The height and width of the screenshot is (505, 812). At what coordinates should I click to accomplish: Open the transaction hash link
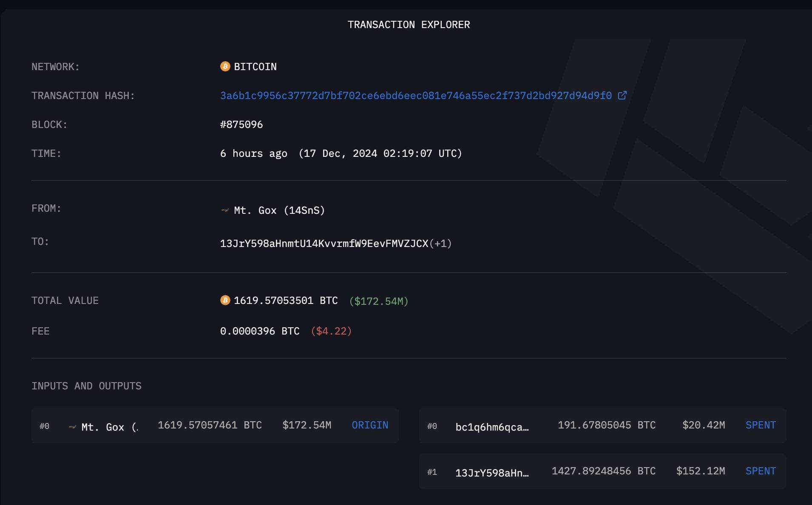pos(415,96)
